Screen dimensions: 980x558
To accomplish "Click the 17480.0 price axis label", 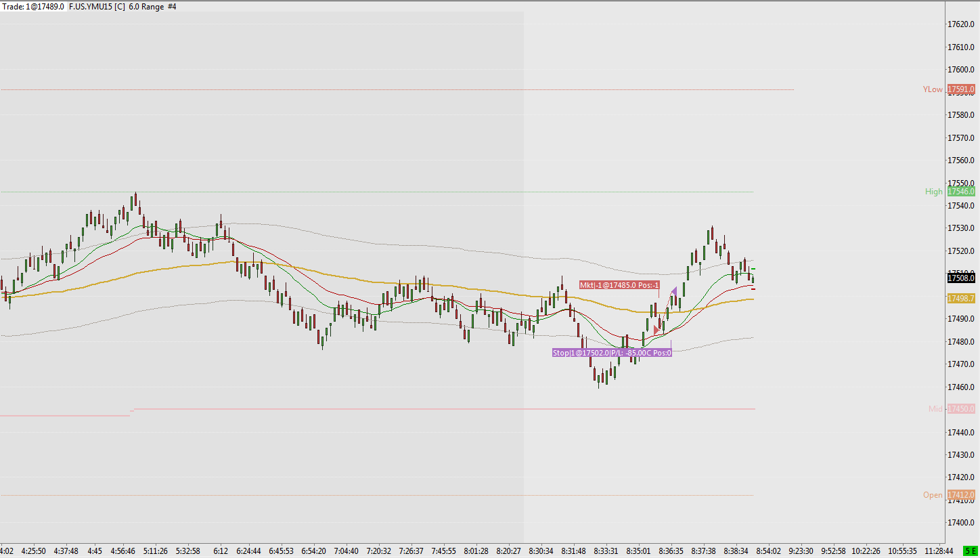I will [961, 341].
